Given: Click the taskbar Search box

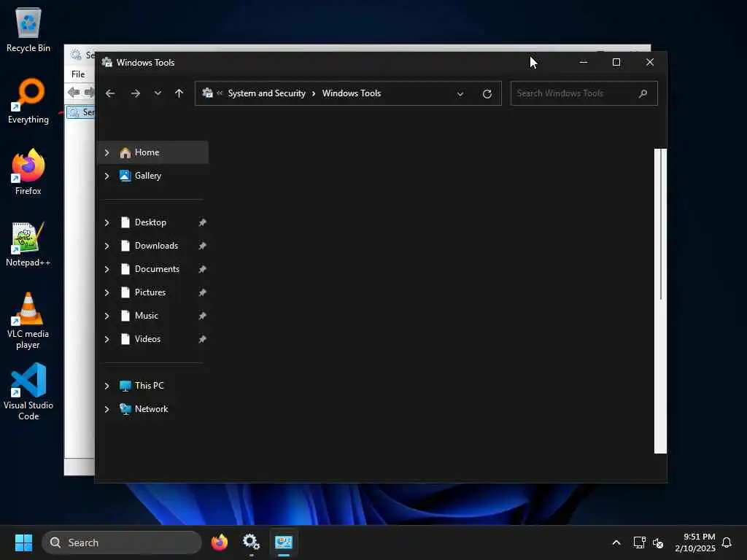Looking at the screenshot, I should (x=122, y=542).
